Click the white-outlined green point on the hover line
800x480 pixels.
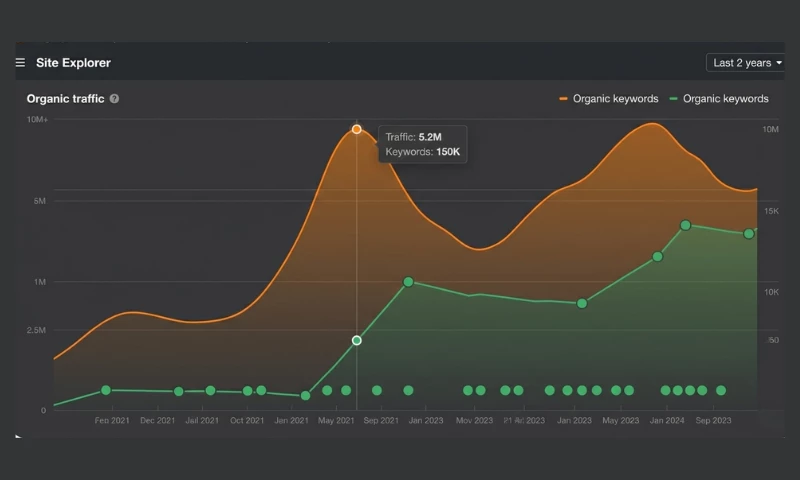point(357,341)
